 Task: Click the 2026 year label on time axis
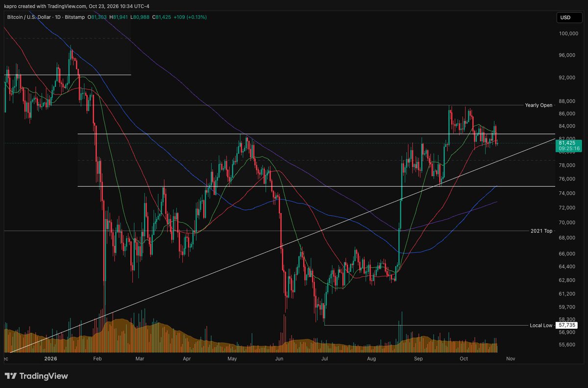51,359
